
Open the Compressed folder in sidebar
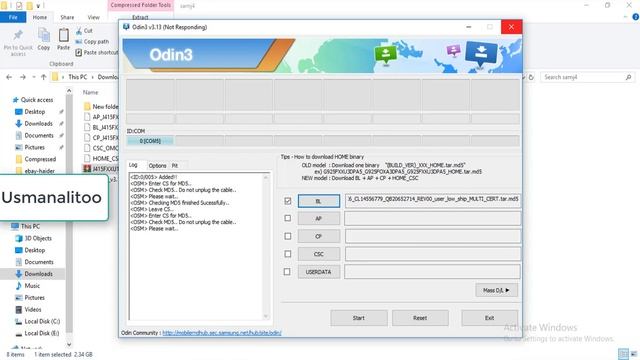[40, 159]
